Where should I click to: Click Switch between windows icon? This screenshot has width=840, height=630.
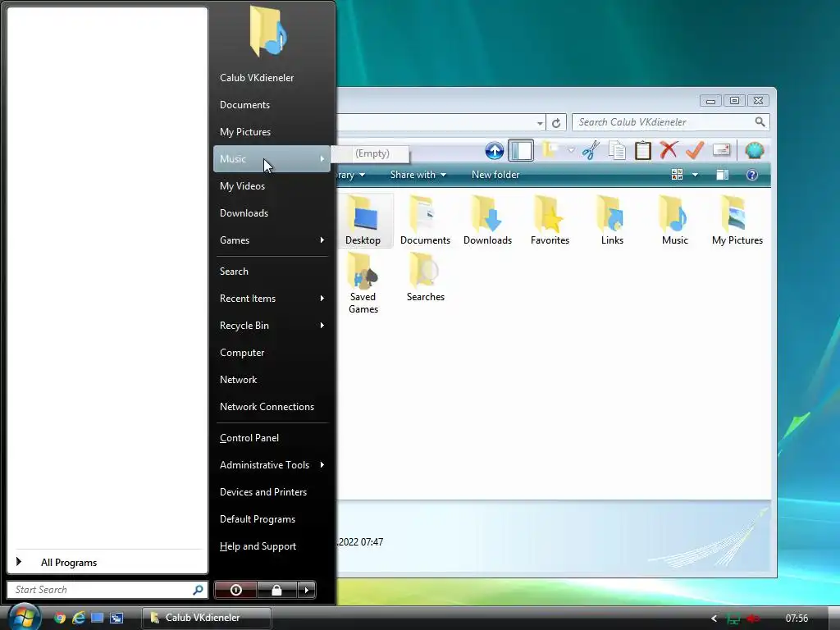pyautogui.click(x=116, y=618)
